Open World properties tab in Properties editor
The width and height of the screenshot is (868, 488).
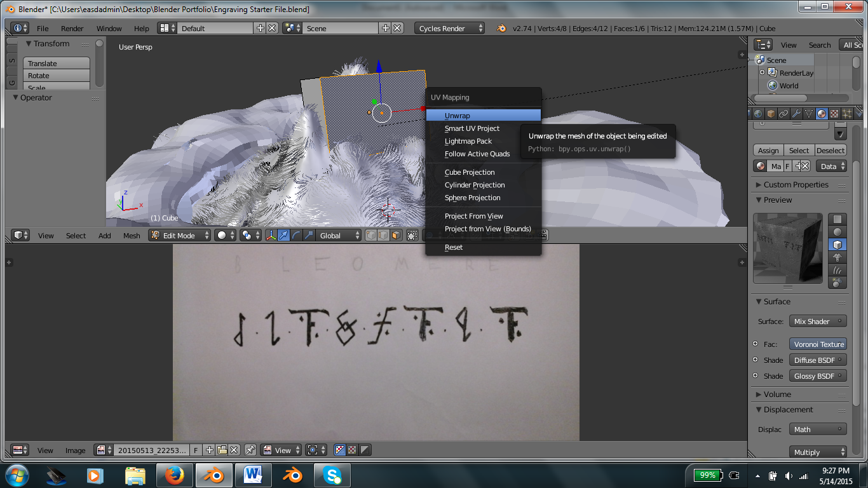click(758, 114)
